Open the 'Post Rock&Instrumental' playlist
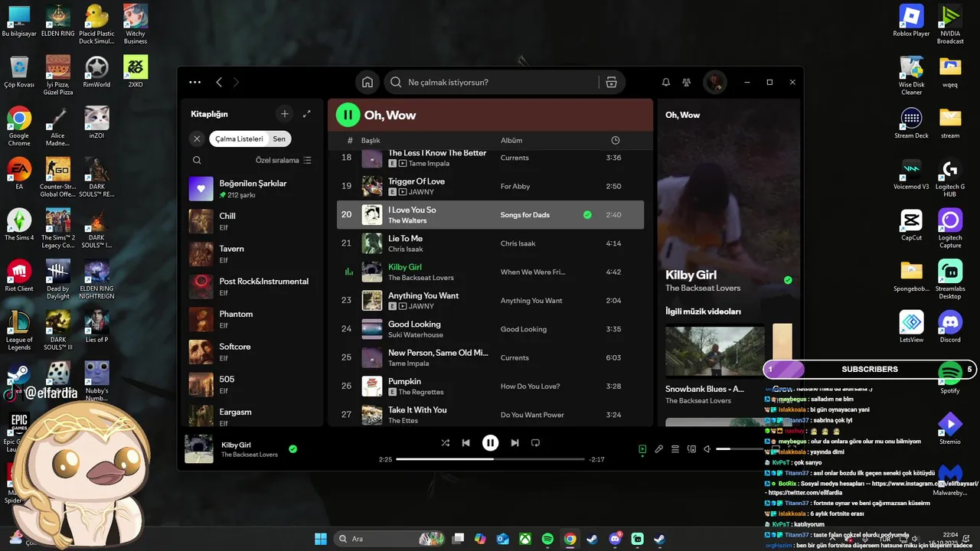This screenshot has height=551, width=980. click(x=253, y=286)
